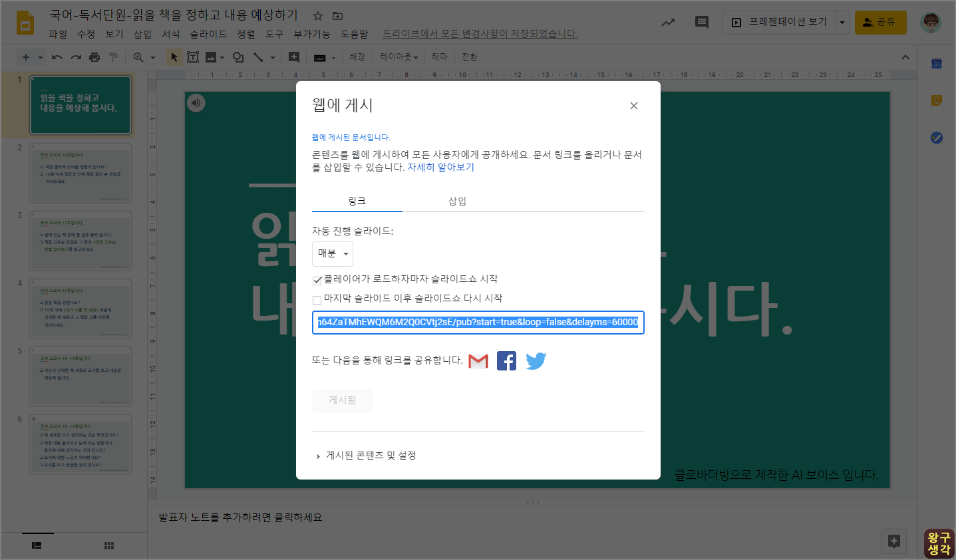Click the insert image icon

pyautogui.click(x=211, y=57)
